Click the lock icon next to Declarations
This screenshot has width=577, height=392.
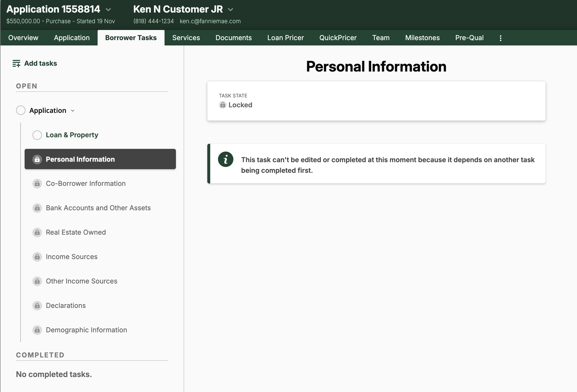(x=37, y=306)
